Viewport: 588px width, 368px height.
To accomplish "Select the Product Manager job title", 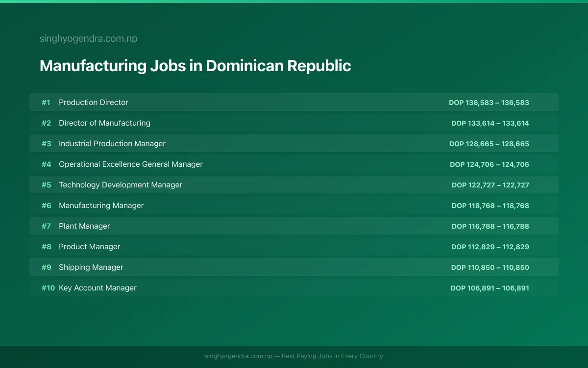I will [89, 247].
